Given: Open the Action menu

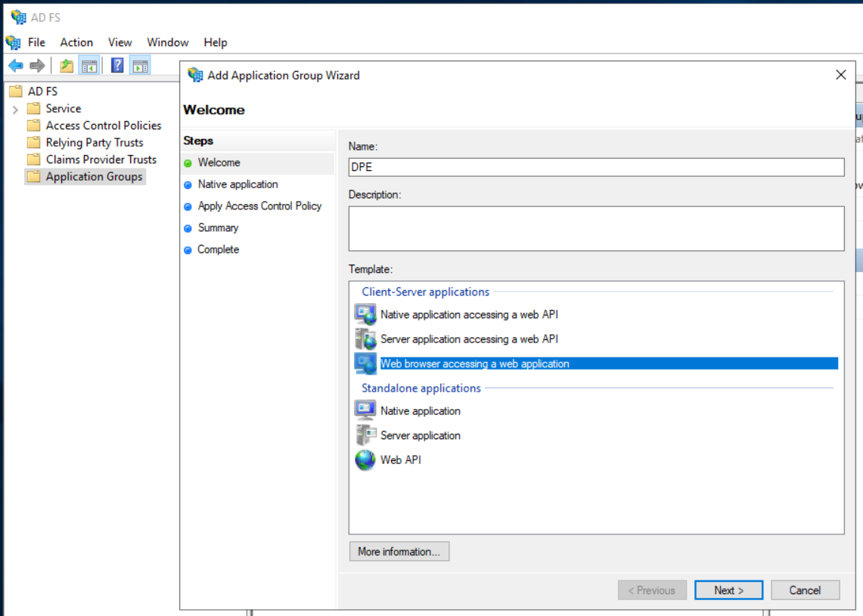Looking at the screenshot, I should click(76, 42).
